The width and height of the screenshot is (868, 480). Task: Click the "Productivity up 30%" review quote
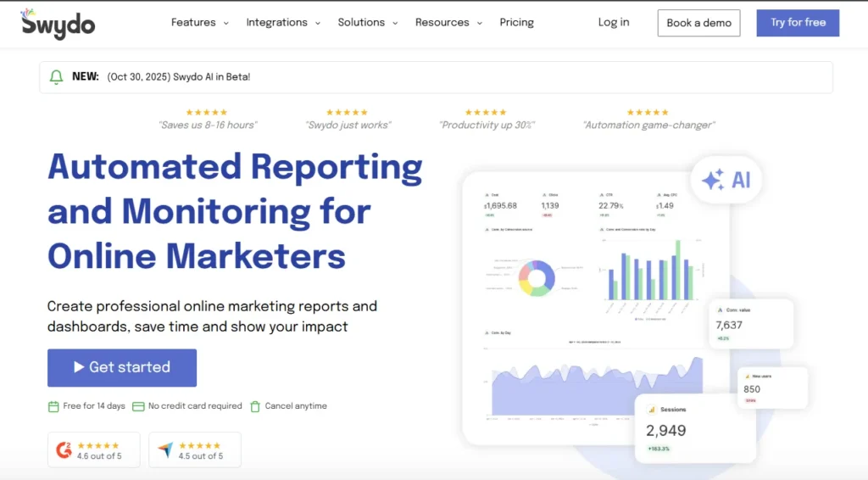pyautogui.click(x=487, y=126)
